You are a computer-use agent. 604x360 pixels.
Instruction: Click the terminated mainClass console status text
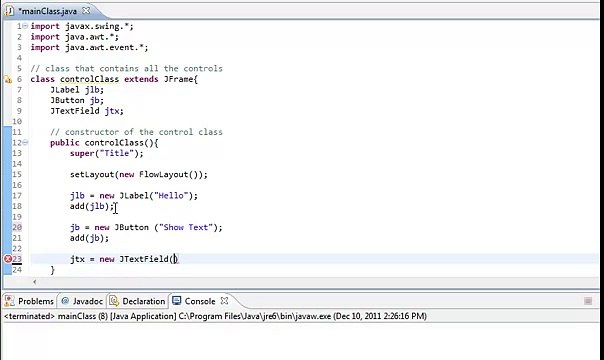tap(215, 316)
